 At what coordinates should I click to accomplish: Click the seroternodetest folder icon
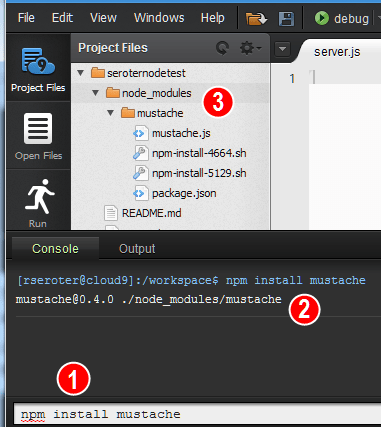(x=98, y=72)
